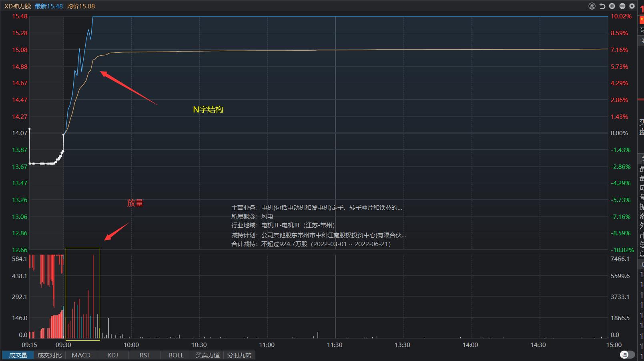Zoom in with the plus icon
Viewport: 644px width, 361px height.
(x=612, y=6)
